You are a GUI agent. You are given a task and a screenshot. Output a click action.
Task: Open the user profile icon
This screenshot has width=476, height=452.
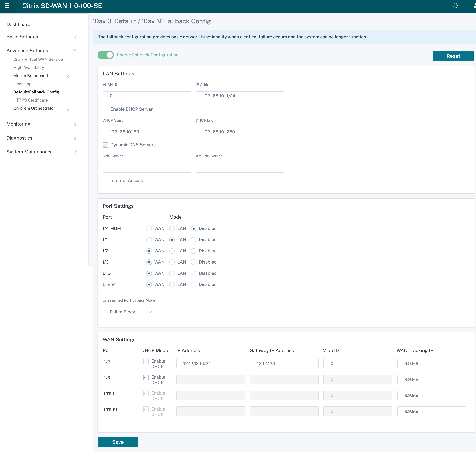coord(474,6)
